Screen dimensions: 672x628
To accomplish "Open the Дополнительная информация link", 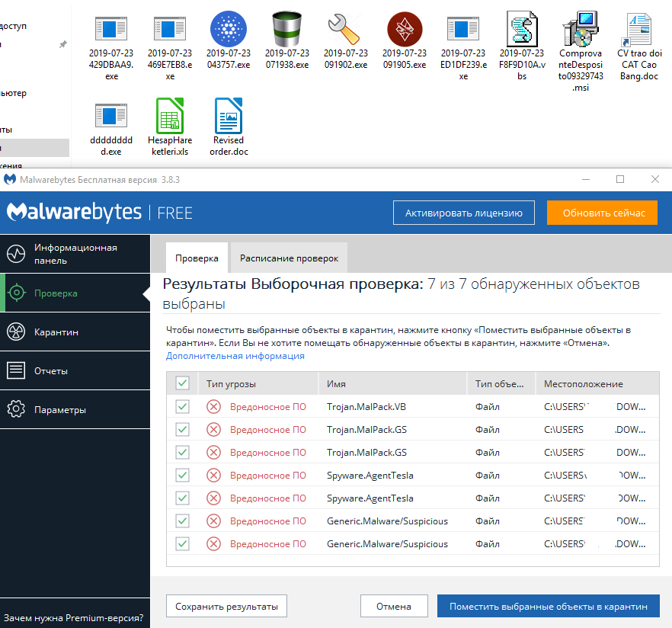I will pyautogui.click(x=235, y=356).
